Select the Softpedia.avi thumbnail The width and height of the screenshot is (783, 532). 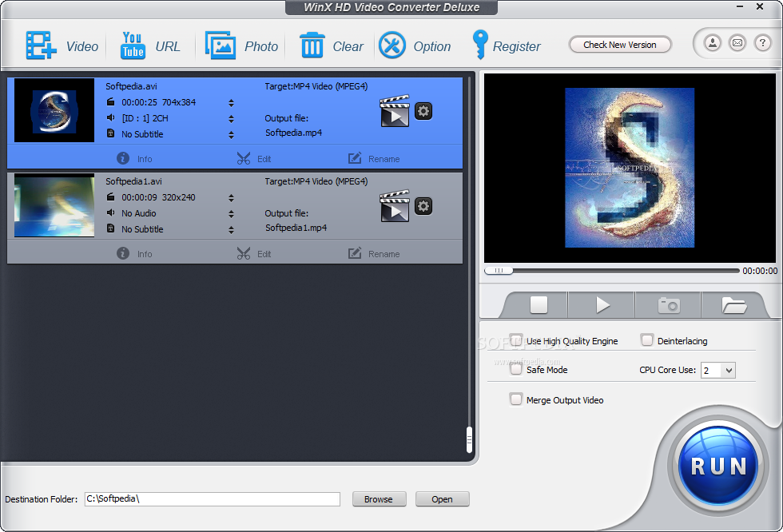54,109
